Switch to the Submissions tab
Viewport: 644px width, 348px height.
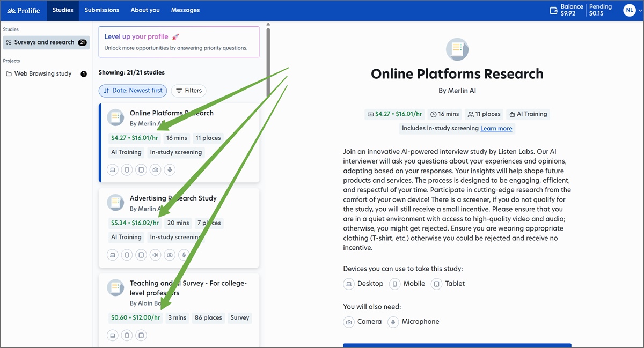click(x=101, y=10)
